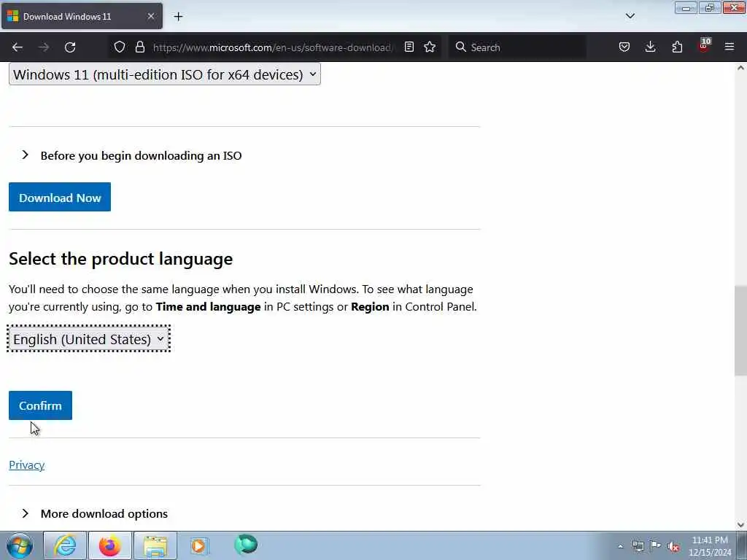Toggle Reader View icon in address bar
747x560 pixels.
point(409,47)
